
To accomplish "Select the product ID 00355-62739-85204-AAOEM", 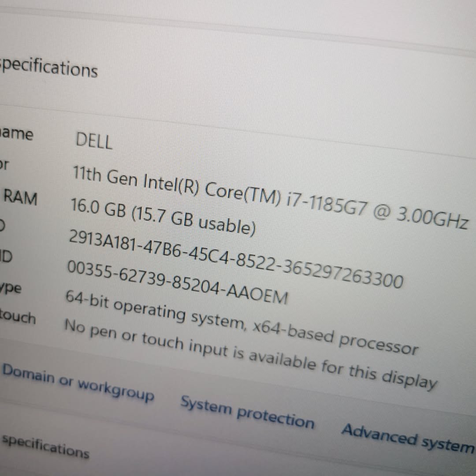I will [177, 282].
